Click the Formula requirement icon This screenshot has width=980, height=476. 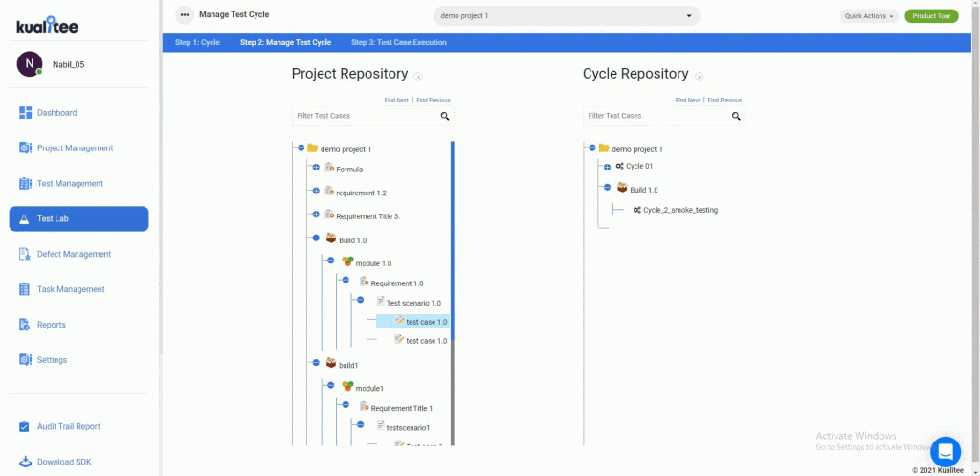(329, 168)
